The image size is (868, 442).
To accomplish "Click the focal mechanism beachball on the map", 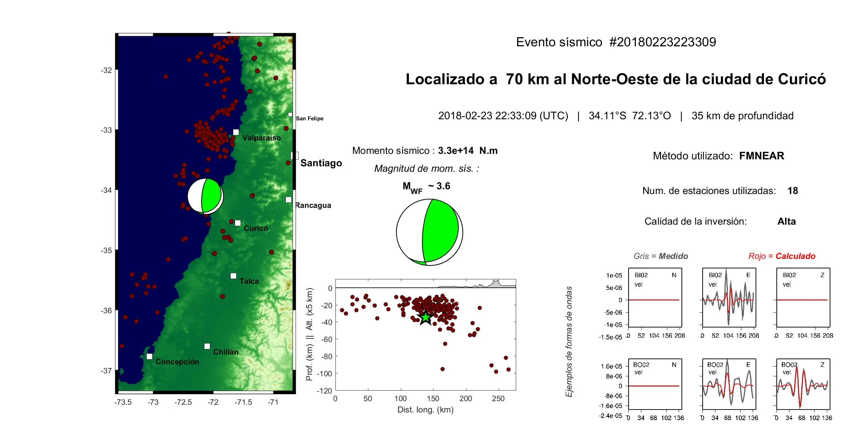I will [206, 196].
